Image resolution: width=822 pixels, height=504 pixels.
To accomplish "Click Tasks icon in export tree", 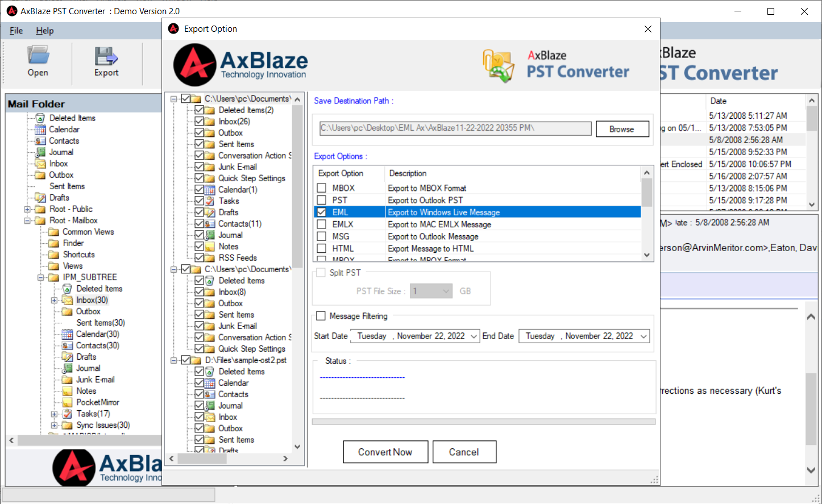I will (x=210, y=201).
